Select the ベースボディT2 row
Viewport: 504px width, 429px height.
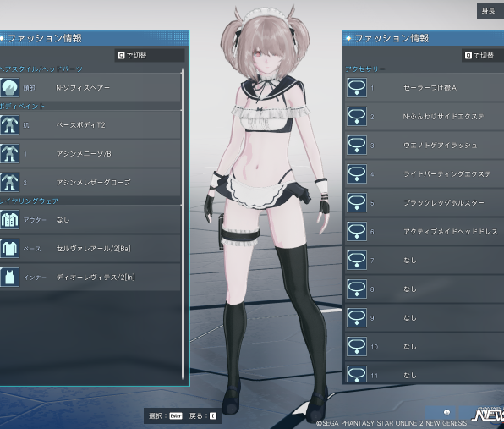pyautogui.click(x=90, y=124)
